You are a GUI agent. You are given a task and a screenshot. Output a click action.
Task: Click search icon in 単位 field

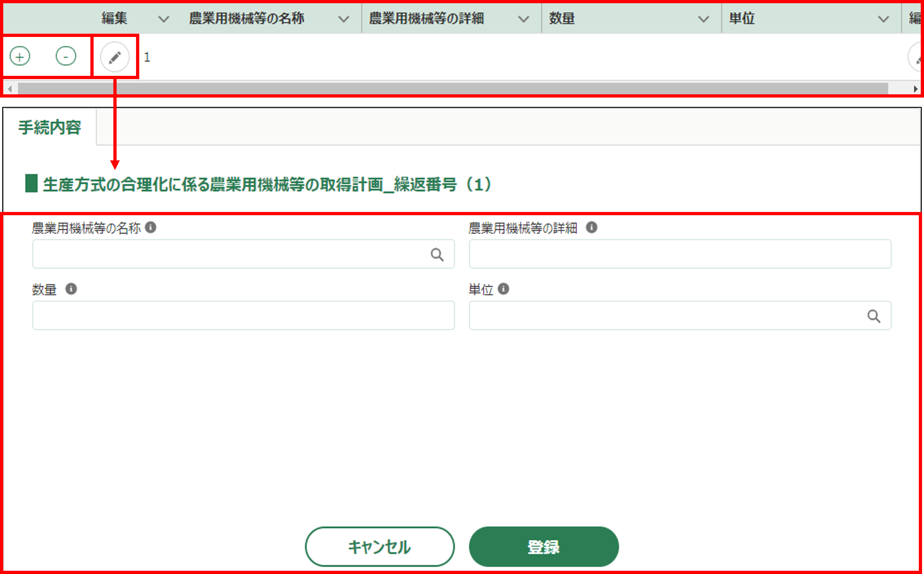[873, 316]
